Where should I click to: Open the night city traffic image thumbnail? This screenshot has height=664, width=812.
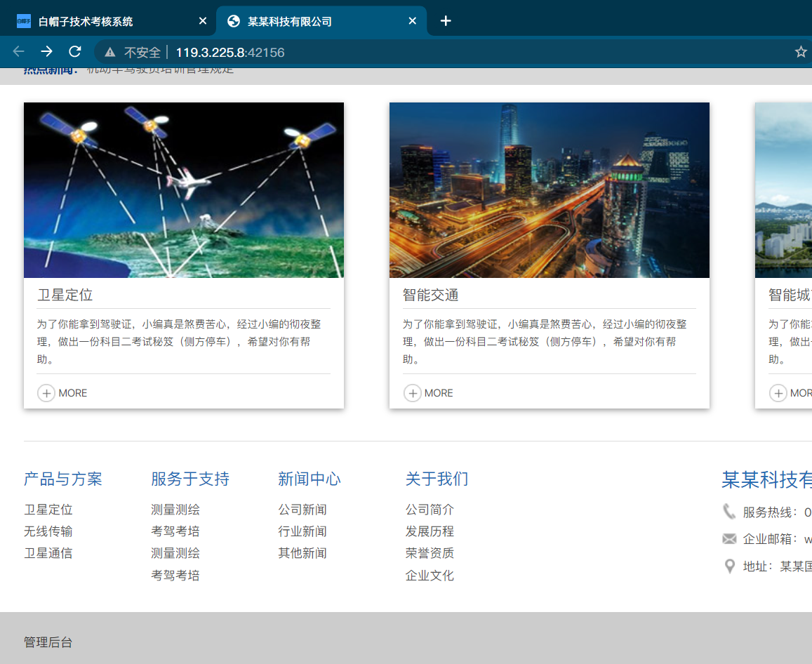tap(550, 190)
